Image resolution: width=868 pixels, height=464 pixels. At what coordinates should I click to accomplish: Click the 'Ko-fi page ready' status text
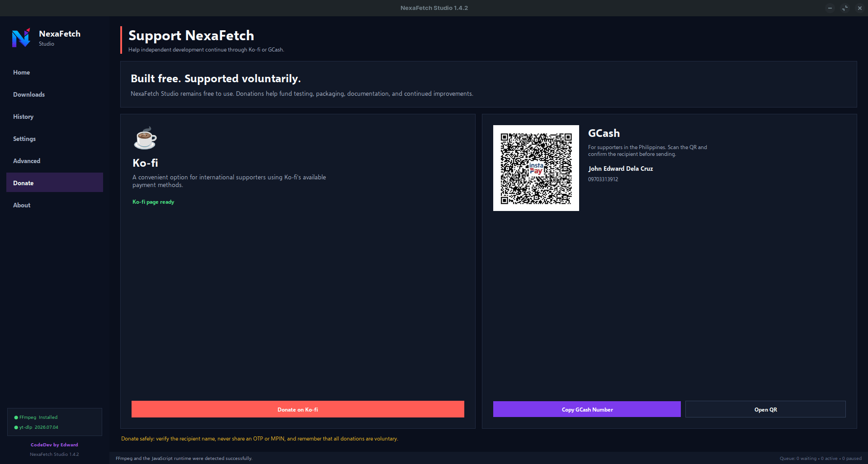[x=153, y=202]
